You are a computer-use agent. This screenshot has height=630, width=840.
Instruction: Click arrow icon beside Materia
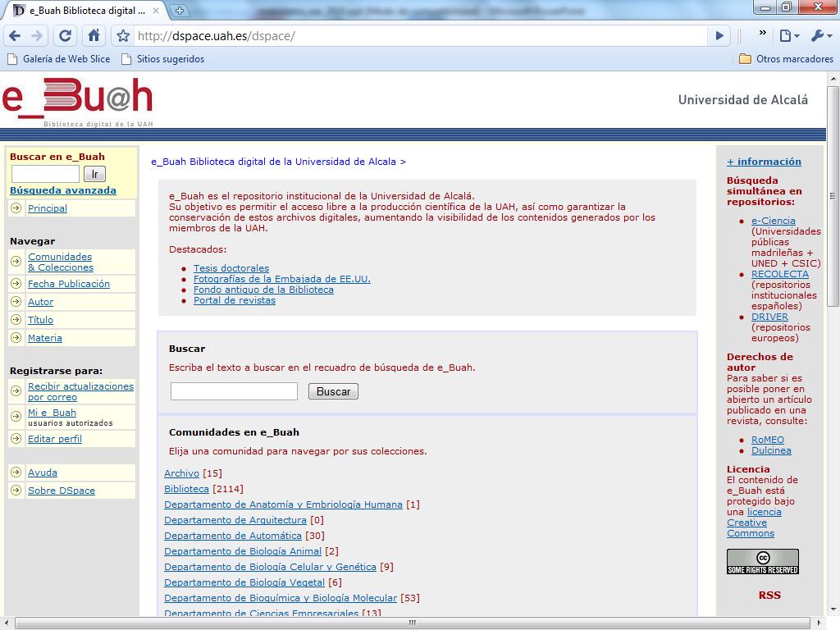[x=16, y=337]
